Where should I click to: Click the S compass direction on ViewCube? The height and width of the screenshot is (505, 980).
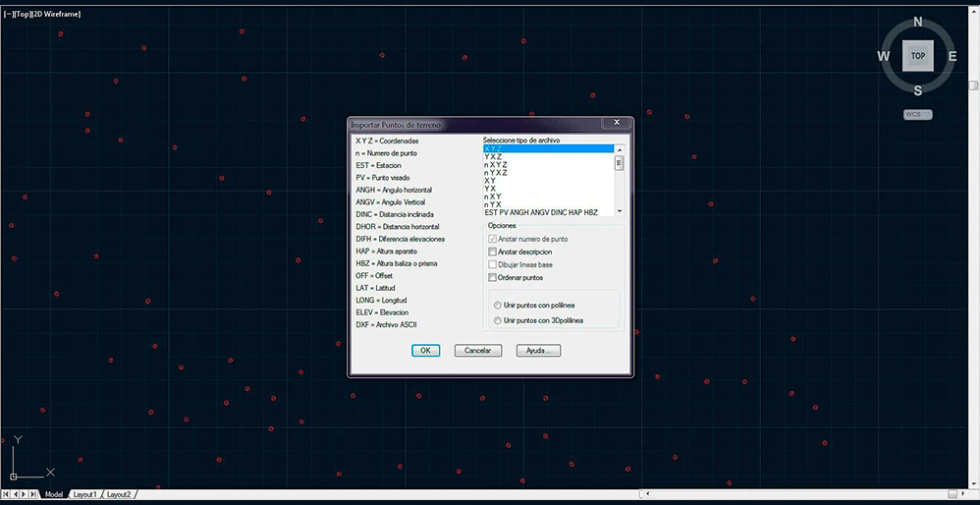click(x=918, y=90)
